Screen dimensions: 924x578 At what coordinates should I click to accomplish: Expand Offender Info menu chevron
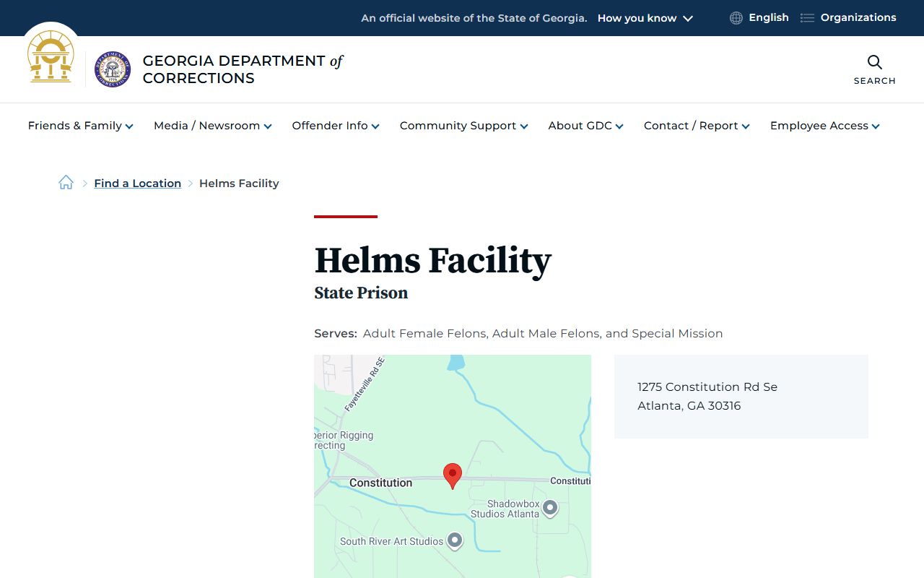point(375,126)
